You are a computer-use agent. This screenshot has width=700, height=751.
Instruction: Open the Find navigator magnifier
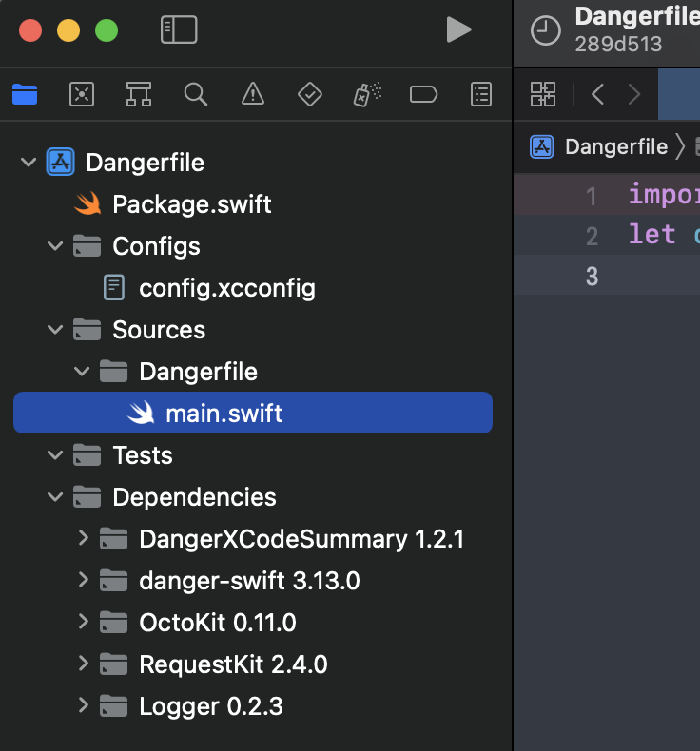196,94
